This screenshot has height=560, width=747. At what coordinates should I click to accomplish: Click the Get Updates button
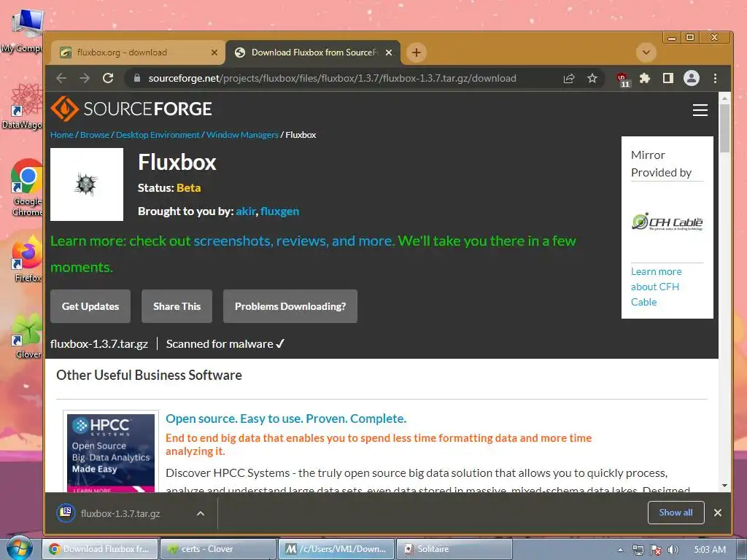click(90, 306)
